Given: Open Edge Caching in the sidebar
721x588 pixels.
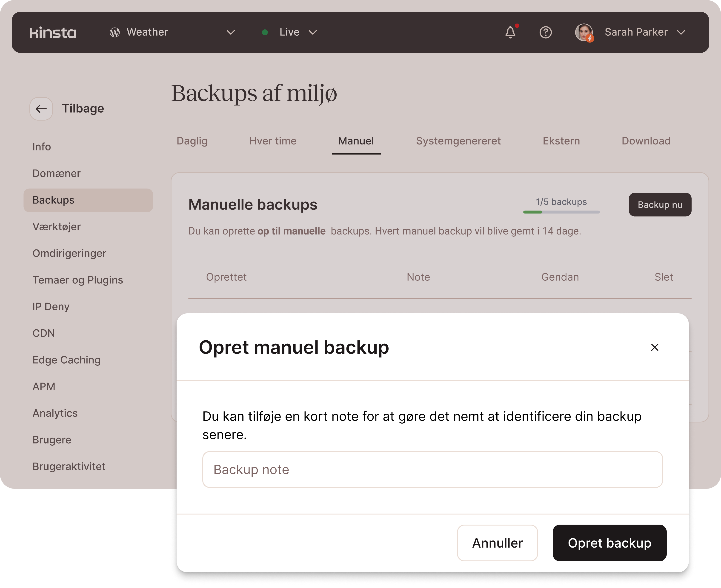Looking at the screenshot, I should [66, 360].
